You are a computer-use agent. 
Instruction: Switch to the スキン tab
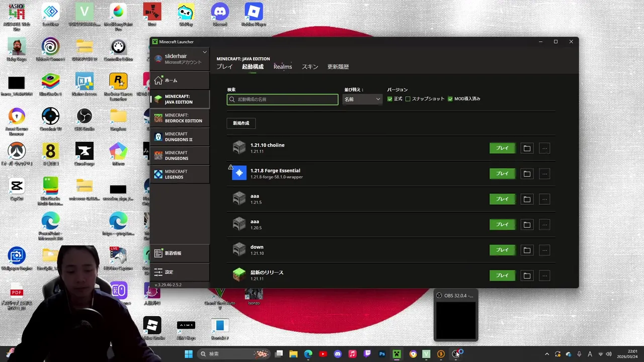(310, 67)
